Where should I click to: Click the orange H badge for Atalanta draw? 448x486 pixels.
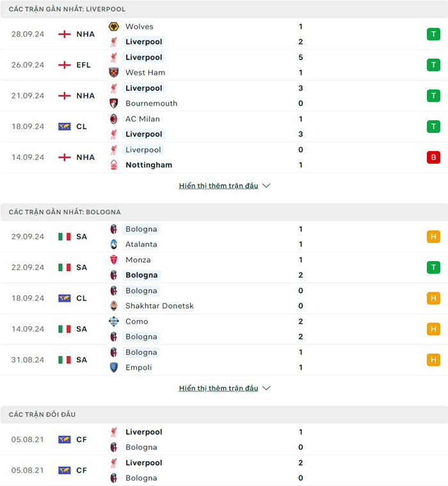(x=434, y=237)
